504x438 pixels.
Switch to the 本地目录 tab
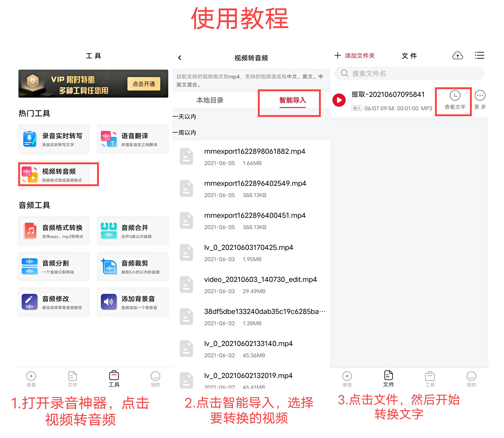tap(210, 100)
